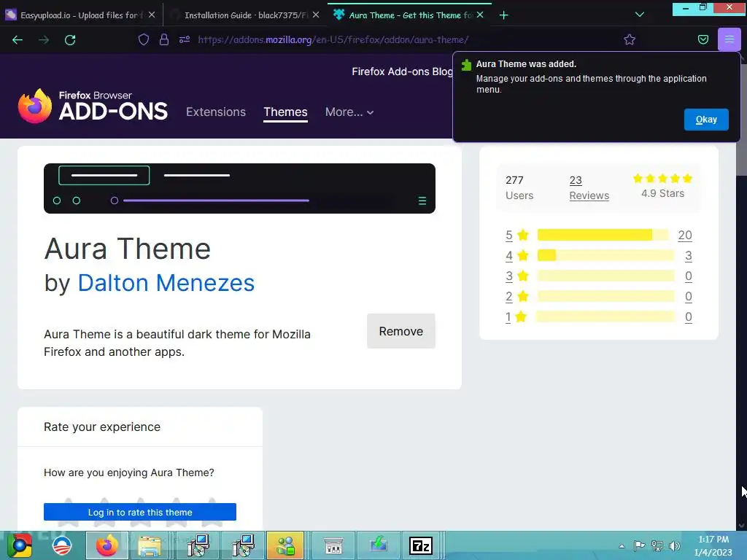Open the count of 3 four-star reviews
This screenshot has width=747, height=560.
pos(689,256)
